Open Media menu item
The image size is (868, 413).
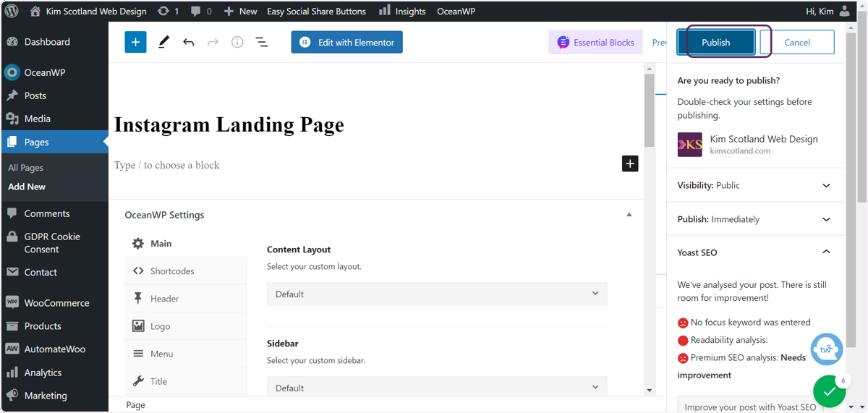click(54, 119)
